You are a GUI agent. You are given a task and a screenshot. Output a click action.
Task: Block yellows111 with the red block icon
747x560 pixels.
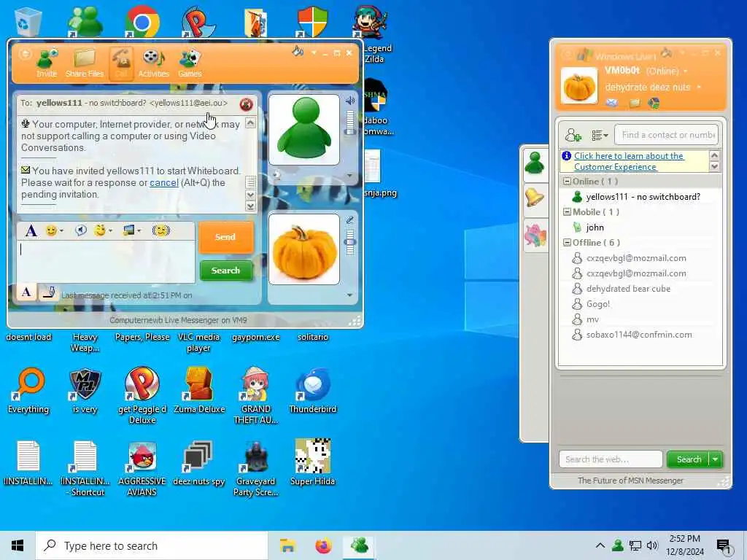click(x=246, y=104)
